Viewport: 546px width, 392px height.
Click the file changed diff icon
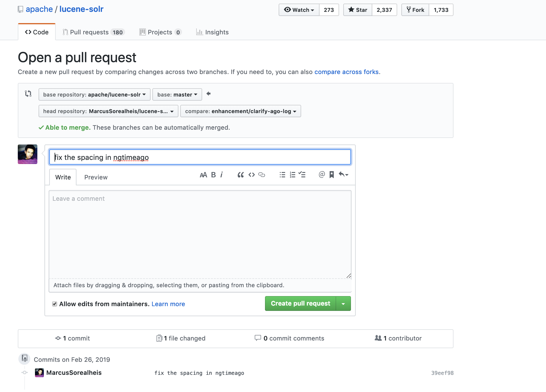pos(159,338)
